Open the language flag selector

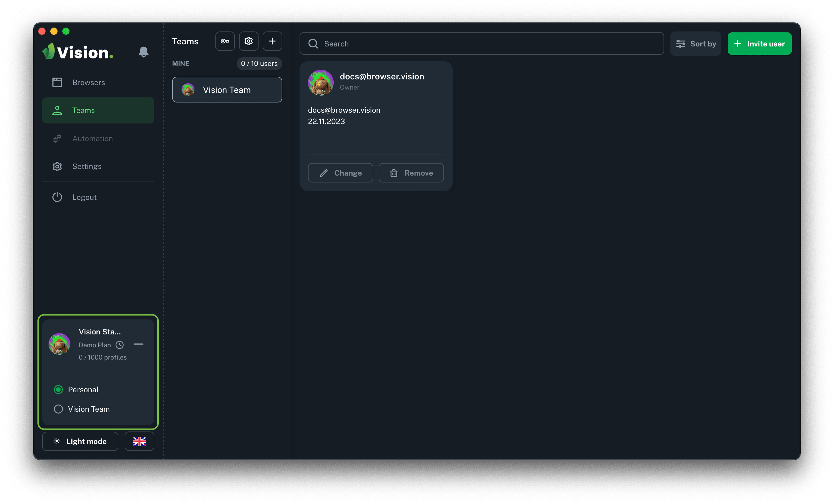click(x=139, y=441)
